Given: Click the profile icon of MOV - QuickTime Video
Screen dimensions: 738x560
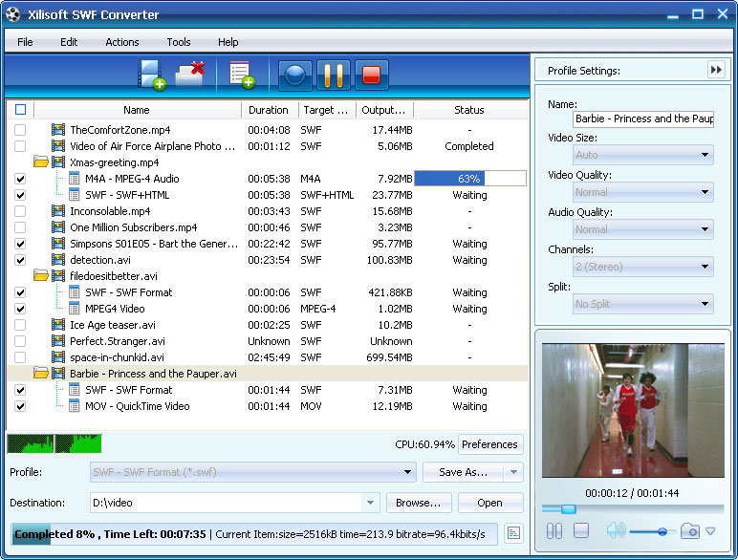Looking at the screenshot, I should pyautogui.click(x=74, y=406).
